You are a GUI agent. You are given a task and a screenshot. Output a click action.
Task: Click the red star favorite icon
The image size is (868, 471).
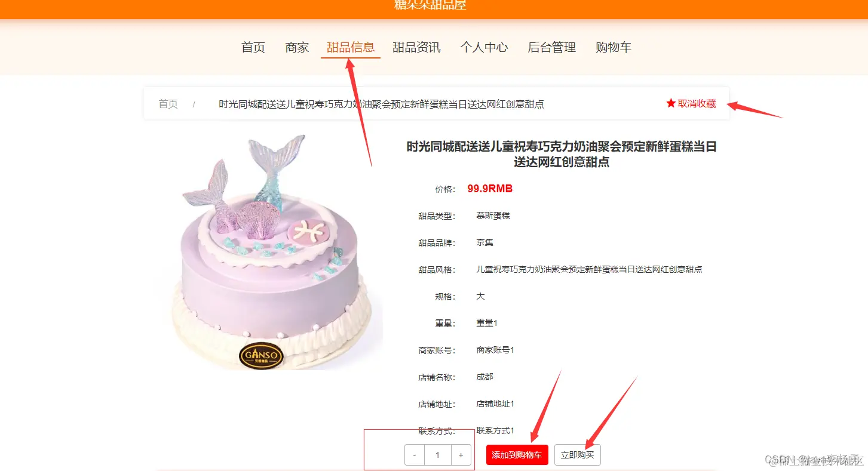pos(671,103)
